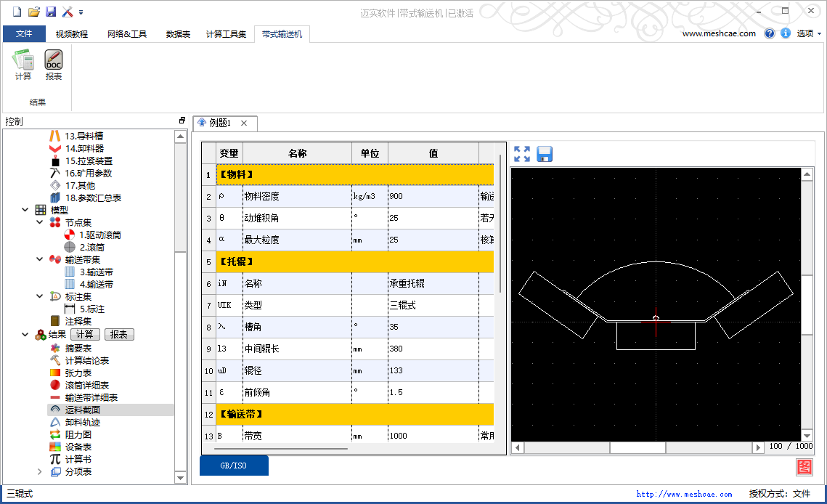Image resolution: width=827 pixels, height=504 pixels.
Task: Click the 类型 value cell 三辊式
Action: pos(433,305)
